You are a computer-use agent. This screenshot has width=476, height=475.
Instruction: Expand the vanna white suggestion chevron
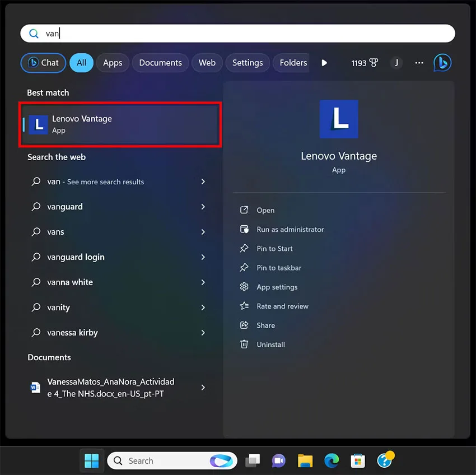(203, 282)
